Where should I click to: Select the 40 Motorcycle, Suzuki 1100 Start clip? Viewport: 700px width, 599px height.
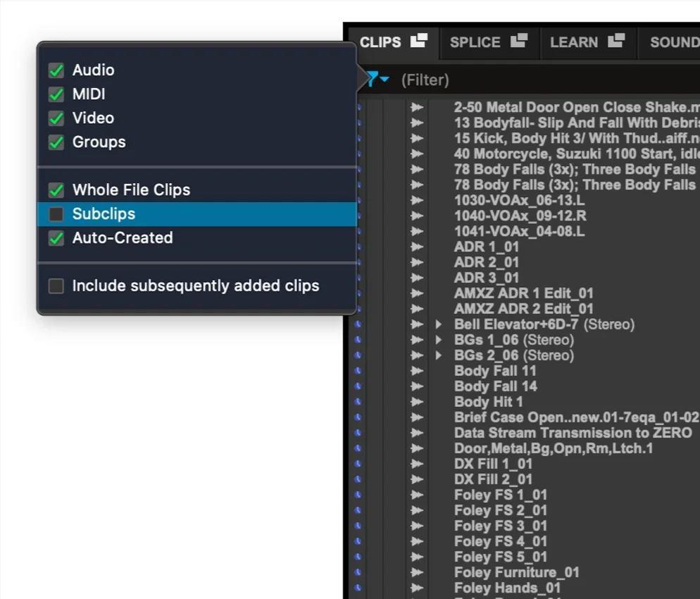click(577, 154)
